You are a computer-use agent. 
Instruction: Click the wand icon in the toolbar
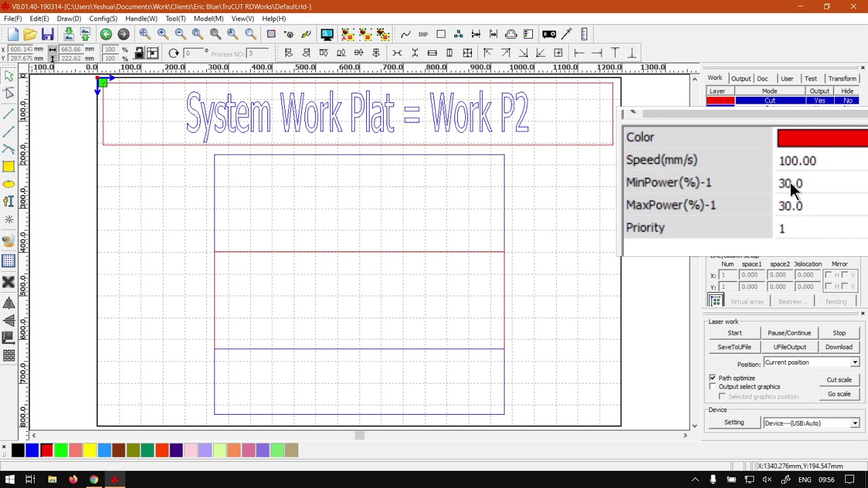pos(567,35)
